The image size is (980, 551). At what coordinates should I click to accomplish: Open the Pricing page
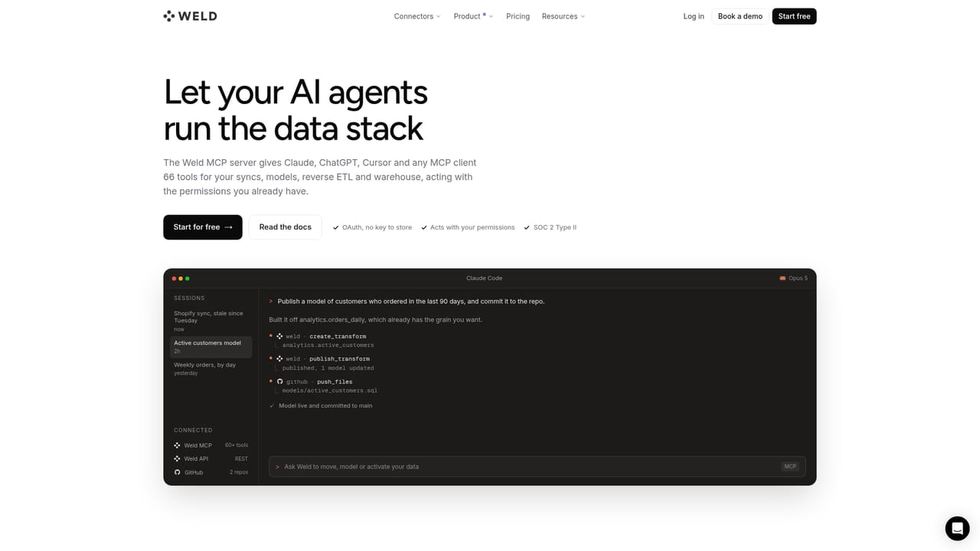[x=518, y=16]
